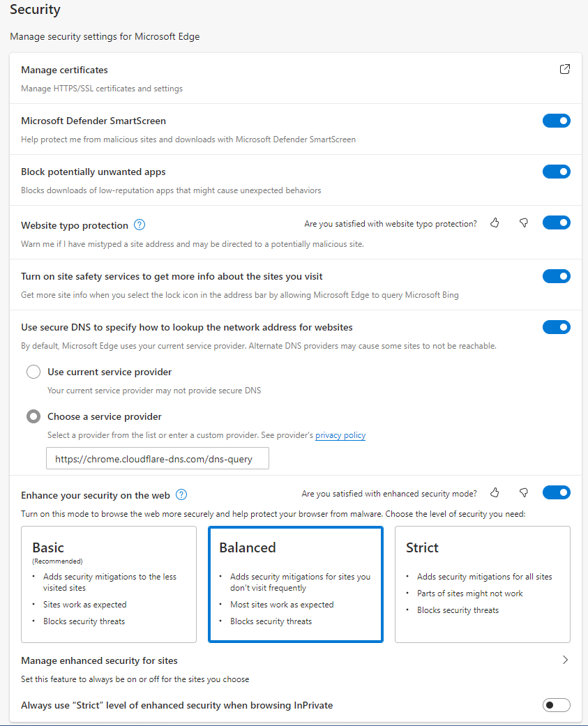Open help for Enhance your security on the web
This screenshot has height=726, width=588.
tap(181, 495)
